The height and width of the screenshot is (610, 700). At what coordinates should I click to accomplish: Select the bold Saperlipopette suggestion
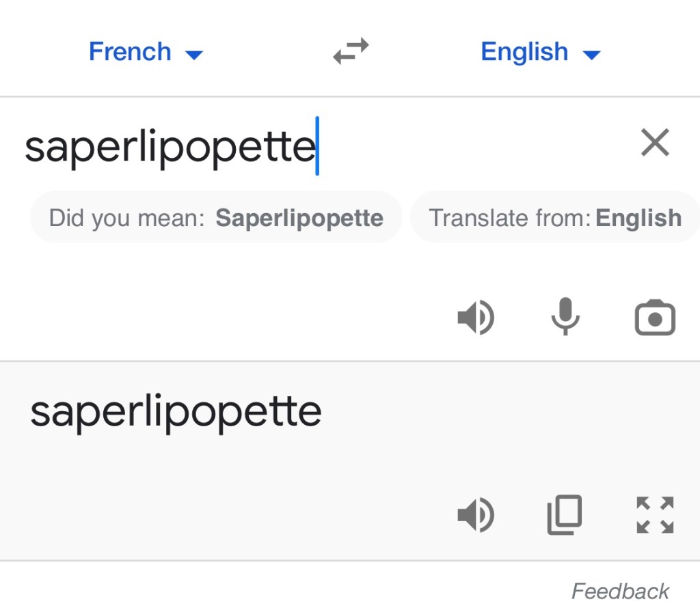click(x=299, y=219)
